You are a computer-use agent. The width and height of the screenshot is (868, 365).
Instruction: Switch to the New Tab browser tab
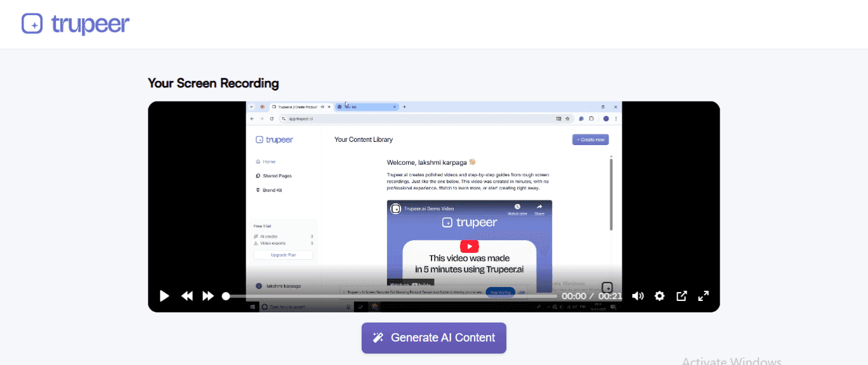coord(367,106)
